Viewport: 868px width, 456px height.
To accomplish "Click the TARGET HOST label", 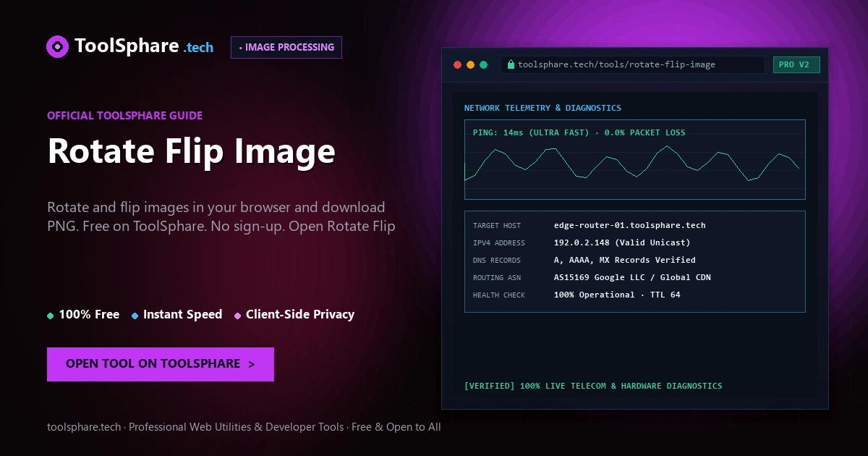I will click(497, 226).
